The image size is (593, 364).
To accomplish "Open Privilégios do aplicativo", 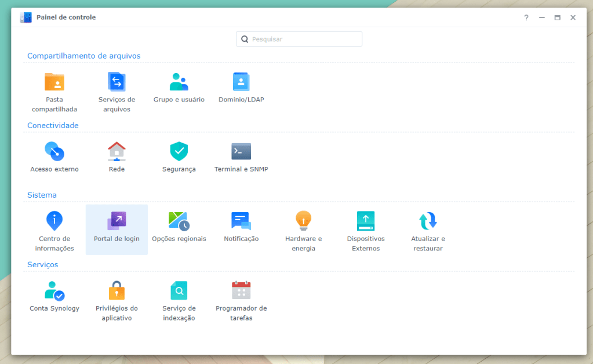I will click(117, 292).
